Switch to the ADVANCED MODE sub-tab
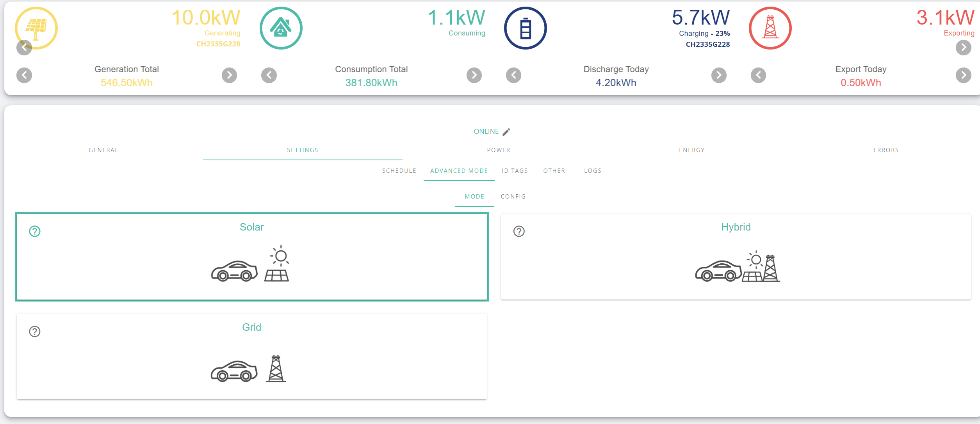The width and height of the screenshot is (980, 424). point(459,171)
